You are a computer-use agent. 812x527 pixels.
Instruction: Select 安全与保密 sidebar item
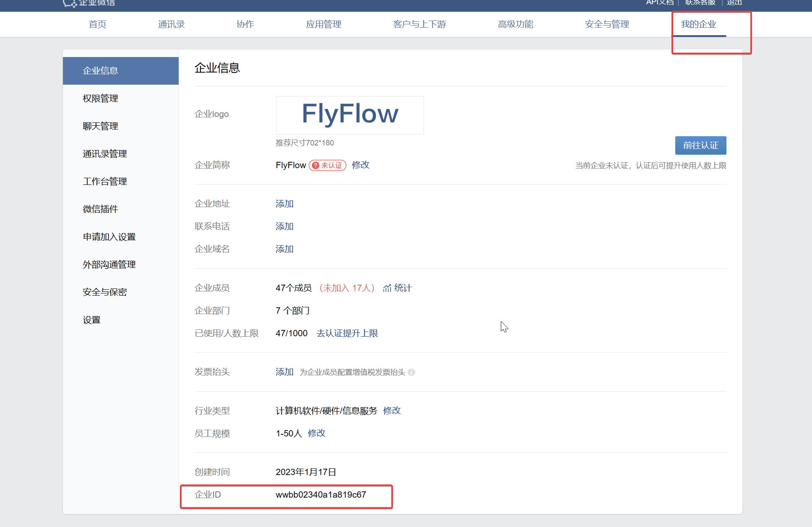tap(121, 292)
